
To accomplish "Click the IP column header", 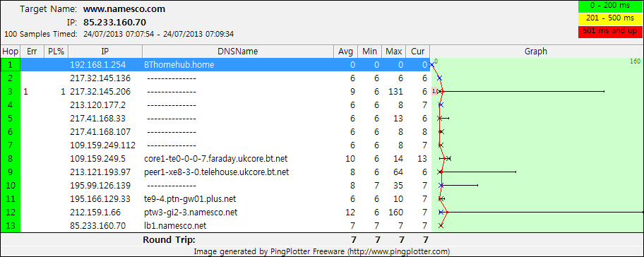I will [105, 52].
